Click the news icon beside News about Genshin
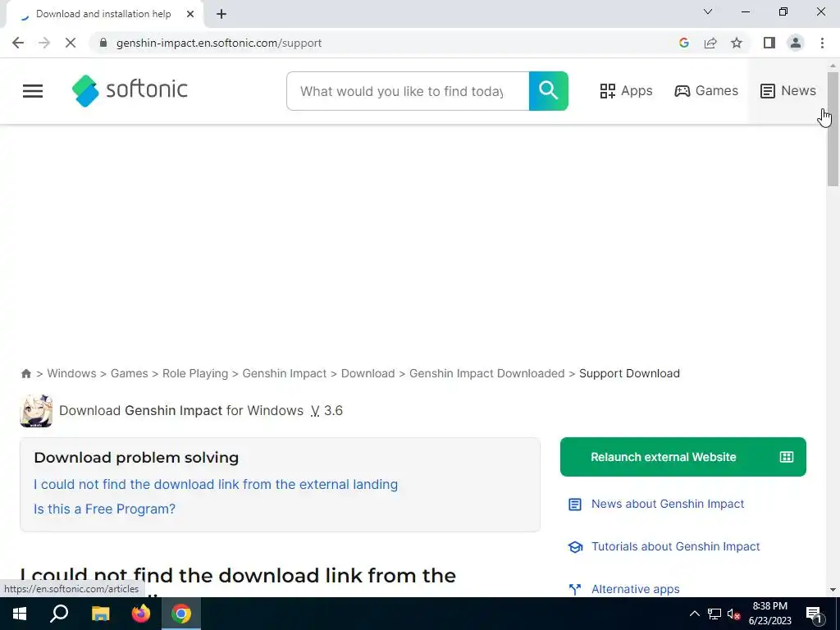Viewport: 840px width, 630px height. [575, 504]
